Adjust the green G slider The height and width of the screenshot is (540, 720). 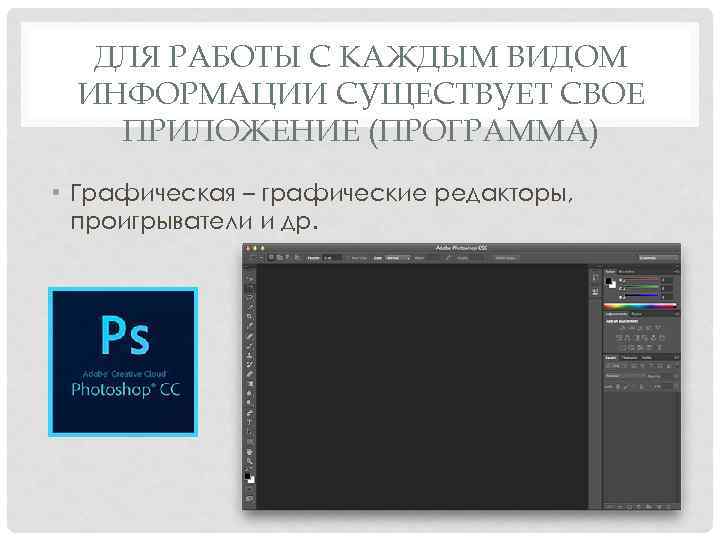pos(641,287)
